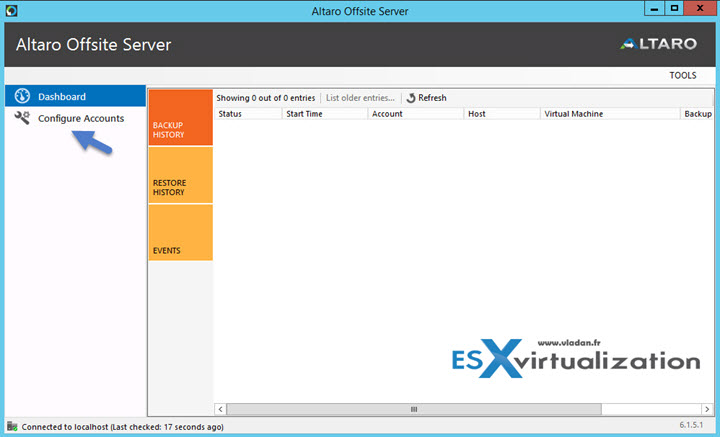Click the connection status icon in status bar
Screen dimensions: 720x437
tap(12, 426)
